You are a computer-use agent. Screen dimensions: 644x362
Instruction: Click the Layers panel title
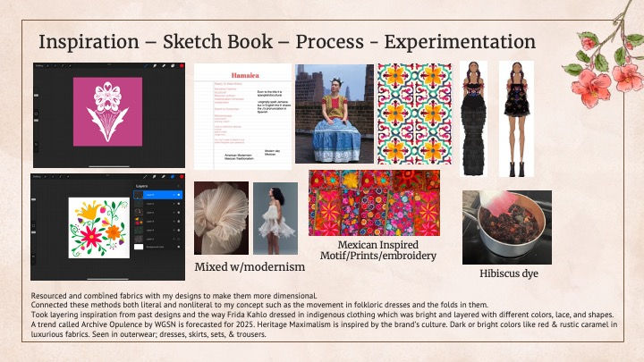(x=141, y=186)
